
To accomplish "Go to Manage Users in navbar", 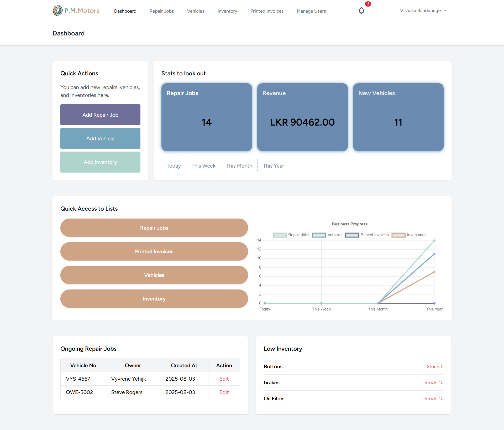I will pos(311,11).
